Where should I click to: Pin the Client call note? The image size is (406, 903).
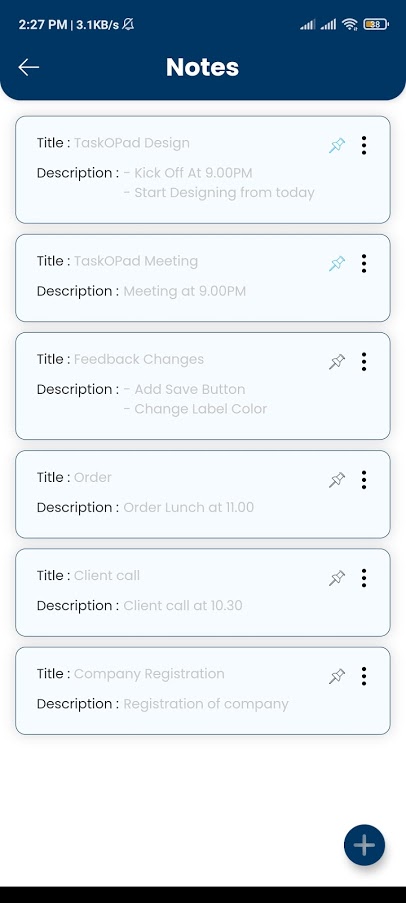[337, 578]
